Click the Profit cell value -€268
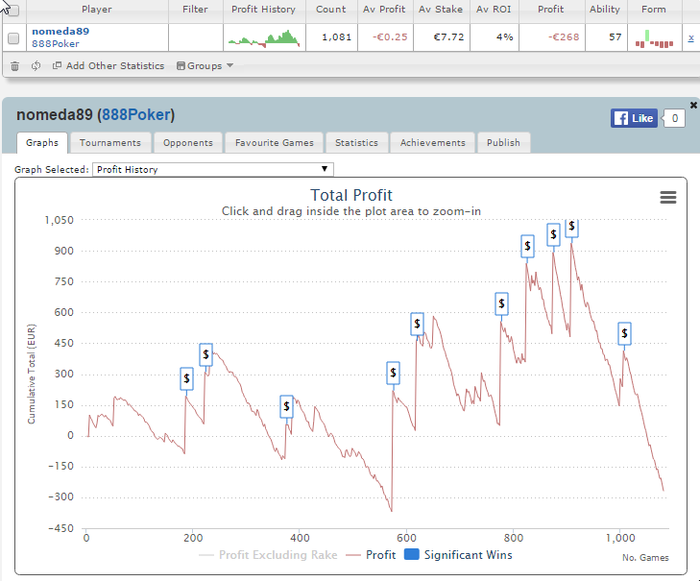The image size is (700, 581). coord(563,37)
